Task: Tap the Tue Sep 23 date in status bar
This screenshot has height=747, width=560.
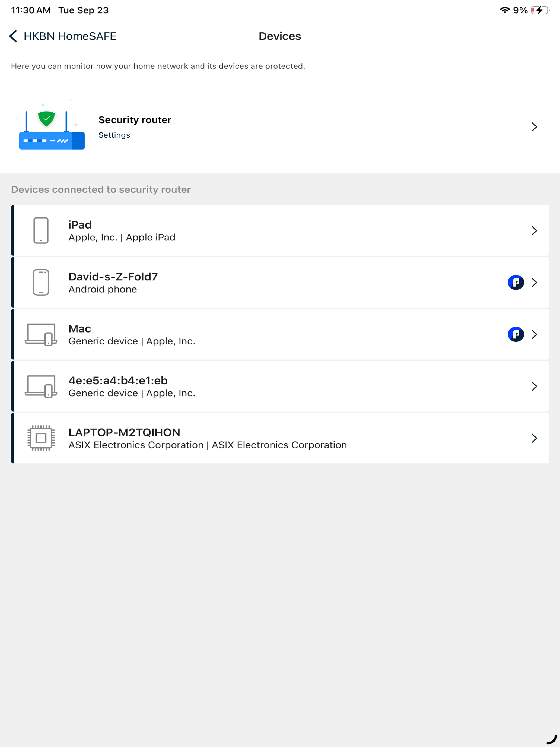Action: 83,10
